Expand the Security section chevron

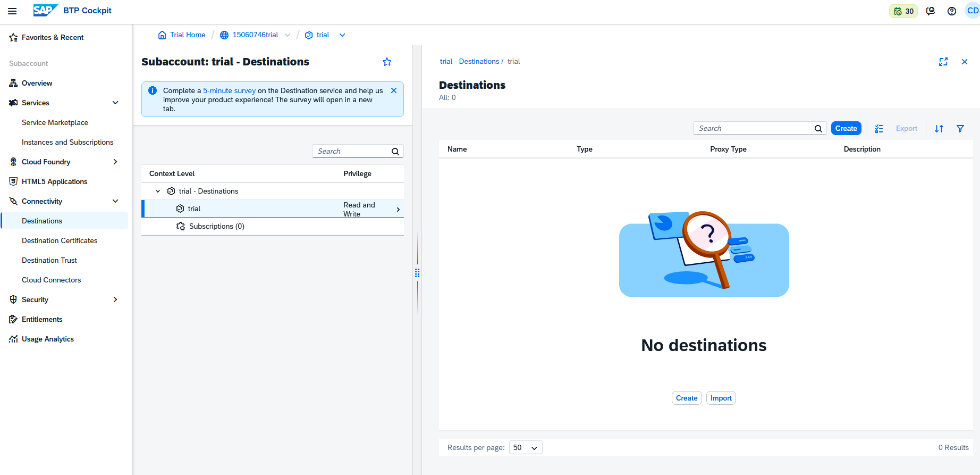coord(115,299)
